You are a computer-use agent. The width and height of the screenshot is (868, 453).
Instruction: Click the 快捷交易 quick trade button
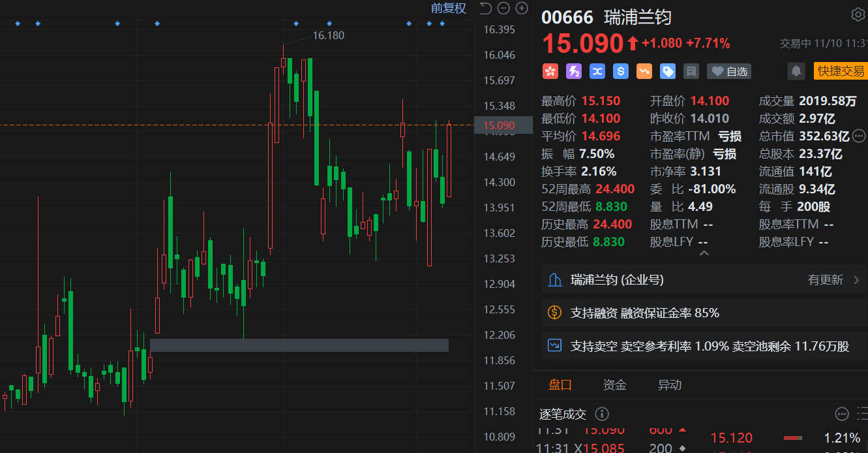[x=841, y=71]
